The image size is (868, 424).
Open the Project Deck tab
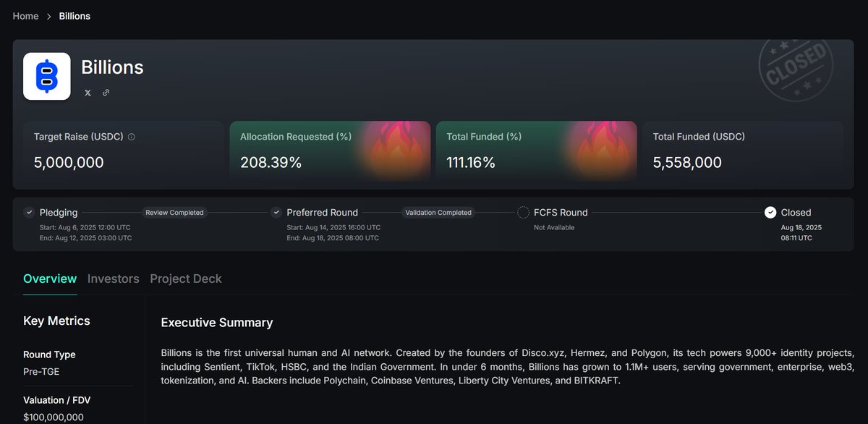tap(186, 279)
